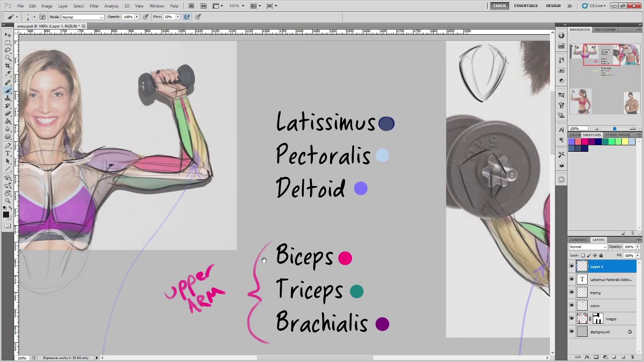
Task: Select the Rectangular Marquee tool
Action: [x=8, y=43]
